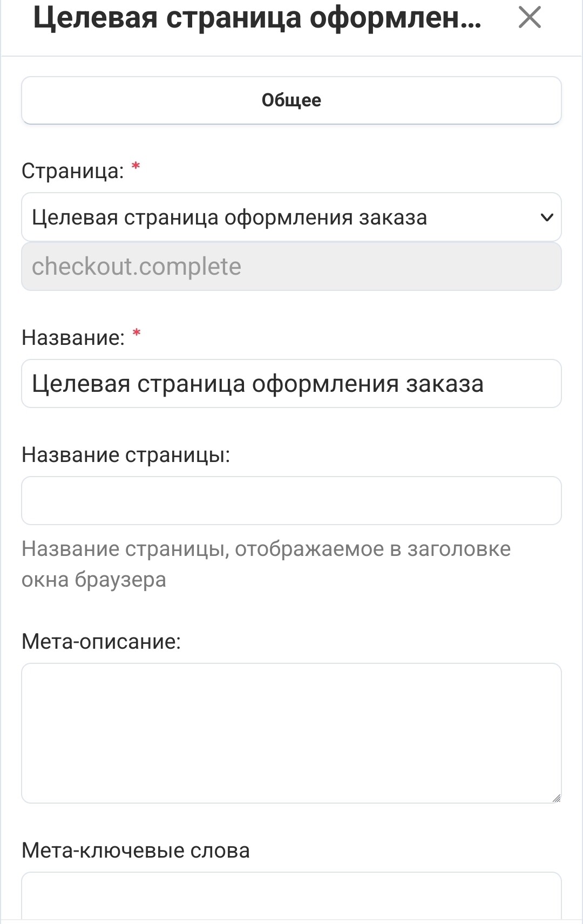The width and height of the screenshot is (583, 924).
Task: Click the Название страницы: label
Action: [x=126, y=455]
